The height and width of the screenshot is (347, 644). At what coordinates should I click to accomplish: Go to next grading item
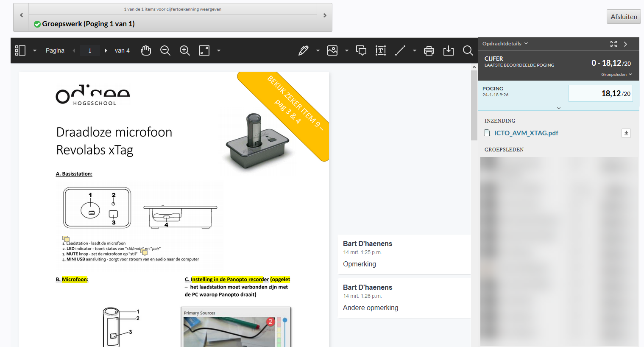[325, 16]
